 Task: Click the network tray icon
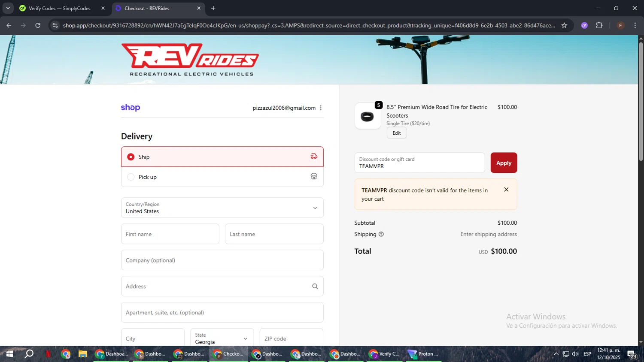point(566,354)
